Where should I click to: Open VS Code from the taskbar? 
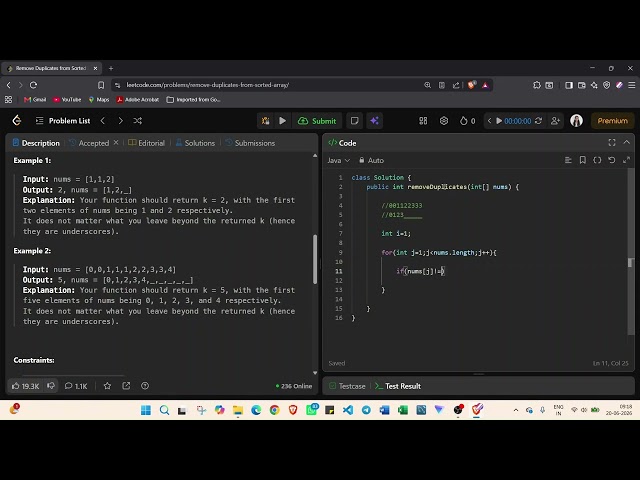(348, 410)
